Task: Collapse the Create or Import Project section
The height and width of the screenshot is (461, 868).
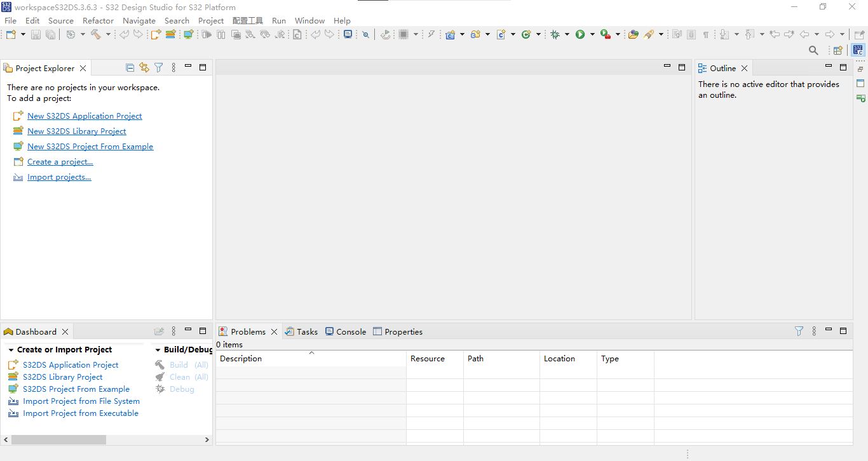Action: coord(11,350)
